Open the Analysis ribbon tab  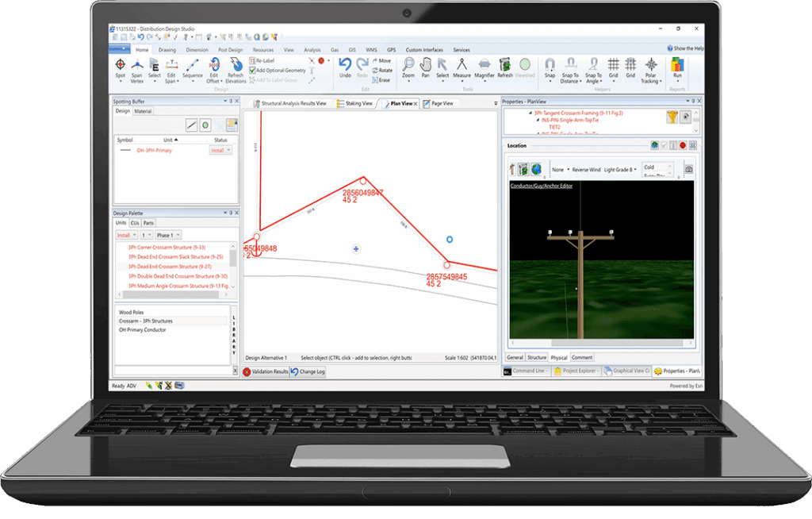pos(312,49)
